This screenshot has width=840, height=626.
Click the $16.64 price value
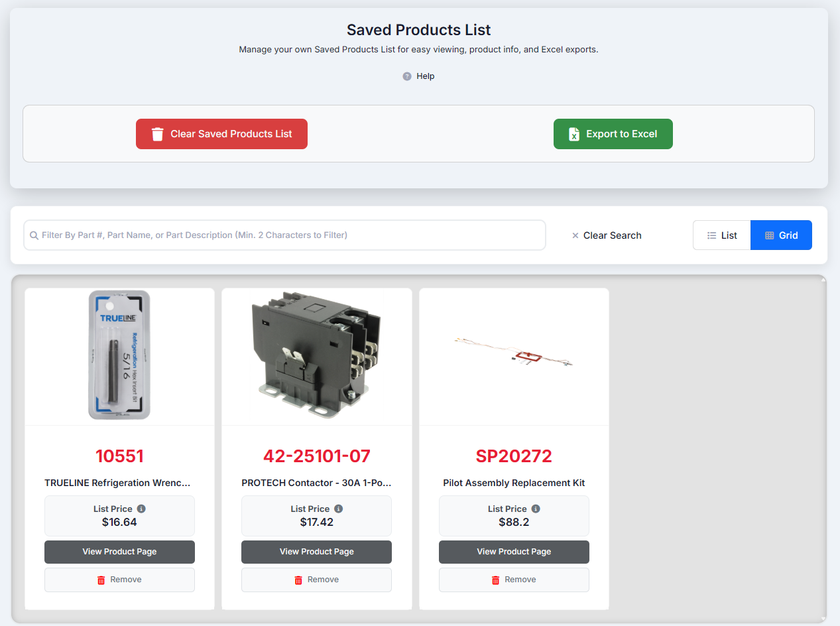pos(119,522)
